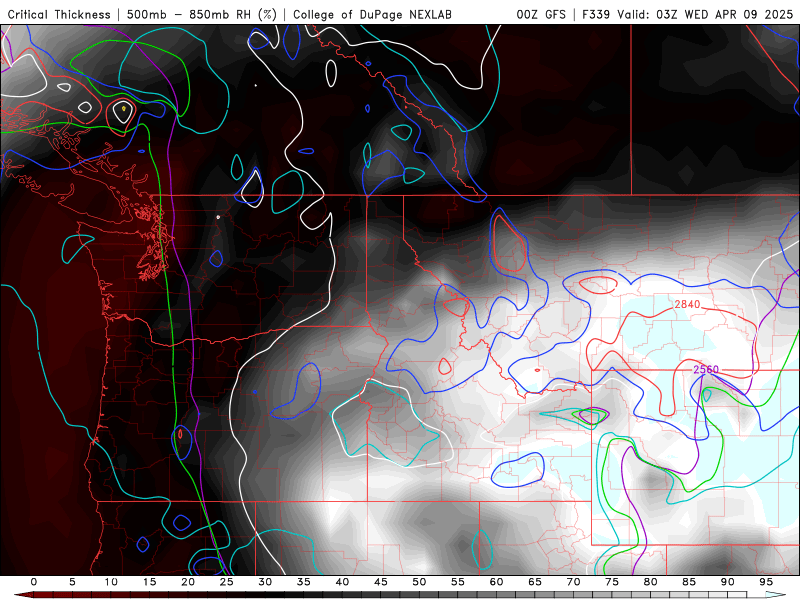The height and width of the screenshot is (600, 800).
Task: Click the '60' value on the color scale
Action: pos(496,582)
